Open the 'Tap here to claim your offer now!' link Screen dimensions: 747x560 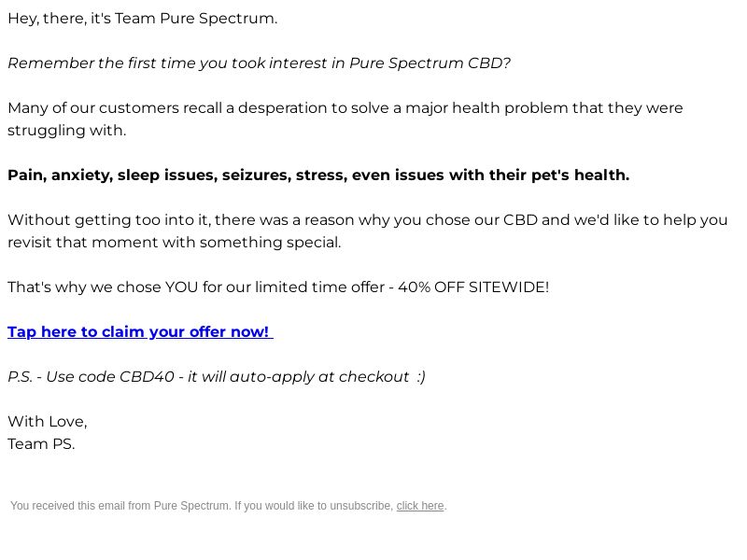point(140,331)
